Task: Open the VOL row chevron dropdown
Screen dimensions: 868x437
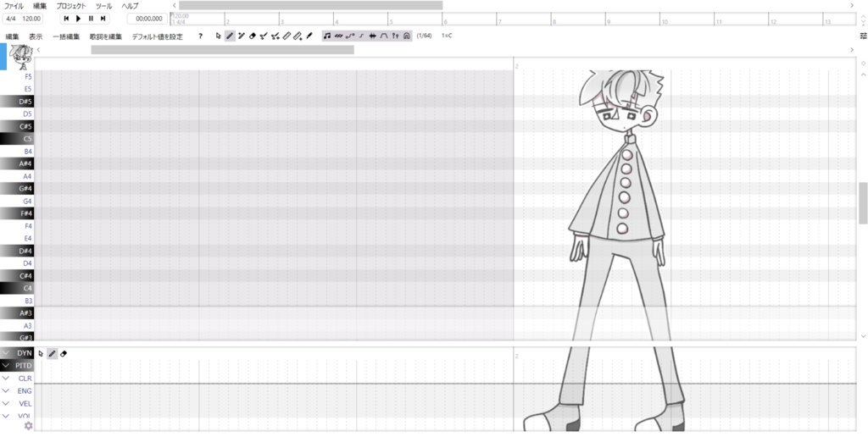Action: [x=6, y=416]
